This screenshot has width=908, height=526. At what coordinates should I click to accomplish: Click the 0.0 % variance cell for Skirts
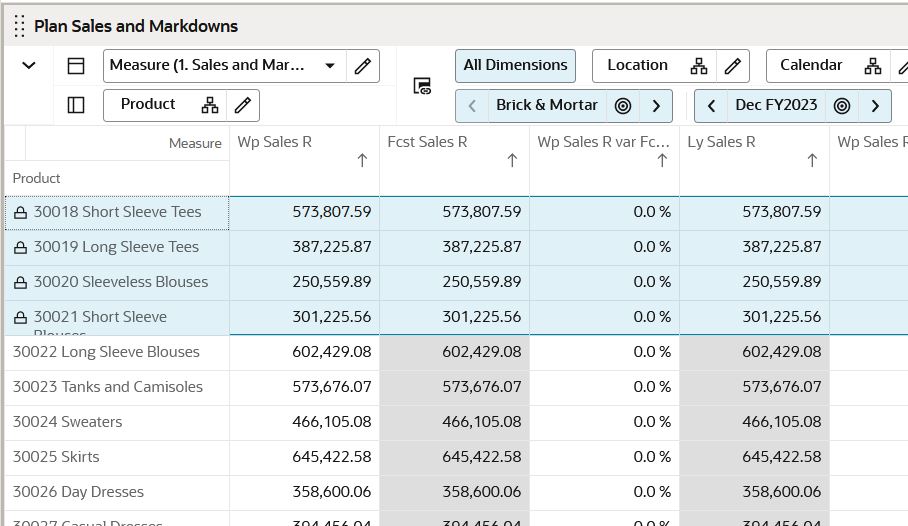click(605, 456)
